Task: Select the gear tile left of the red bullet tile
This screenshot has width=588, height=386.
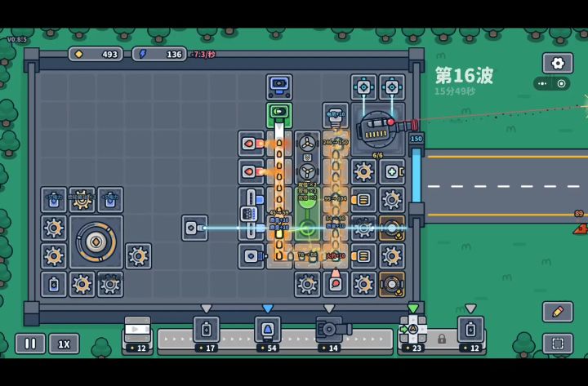Action: (x=307, y=285)
